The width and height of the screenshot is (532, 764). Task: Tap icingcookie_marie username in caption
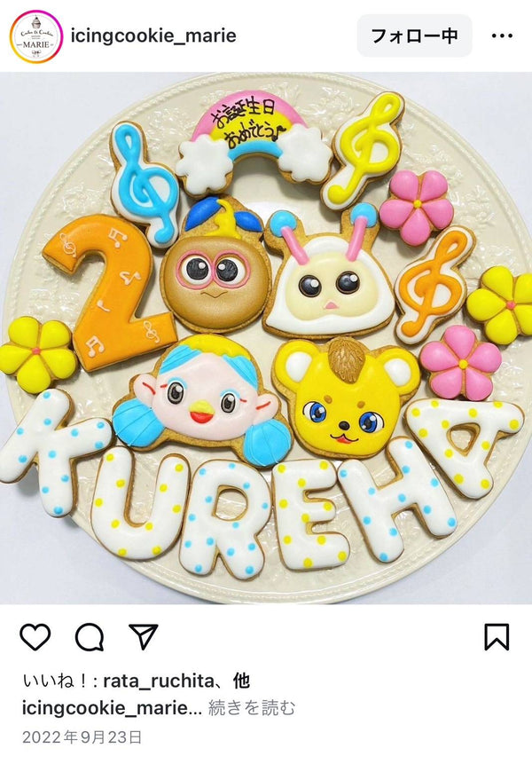pyautogui.click(x=112, y=708)
